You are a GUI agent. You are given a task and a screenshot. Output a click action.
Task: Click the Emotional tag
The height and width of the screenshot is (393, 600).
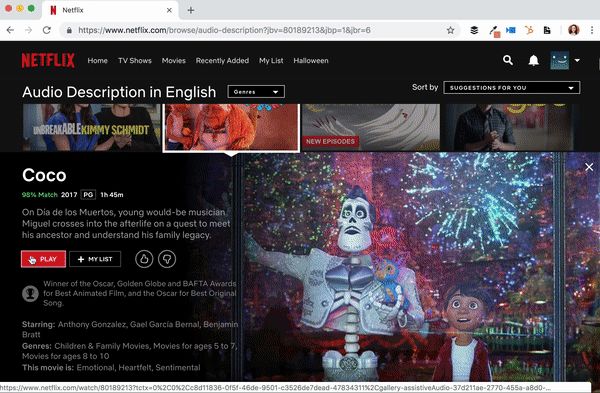coord(95,368)
